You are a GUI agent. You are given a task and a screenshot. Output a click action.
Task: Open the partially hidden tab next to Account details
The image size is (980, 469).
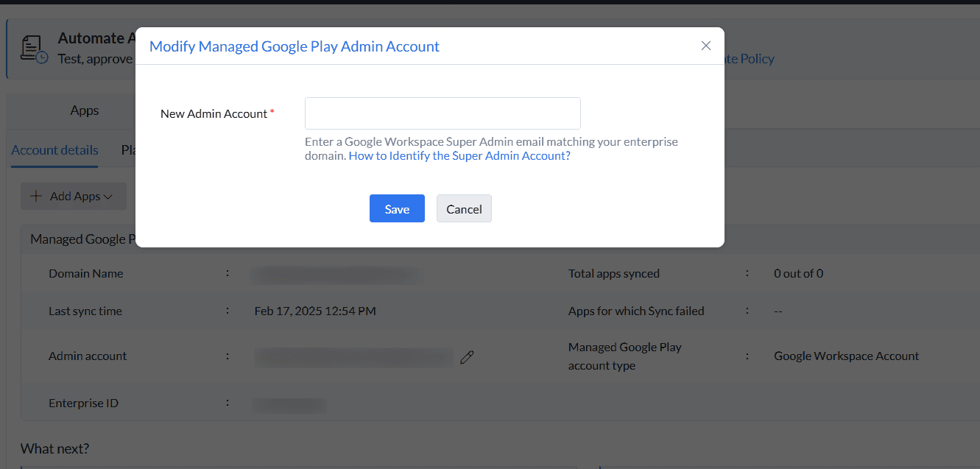click(x=127, y=150)
